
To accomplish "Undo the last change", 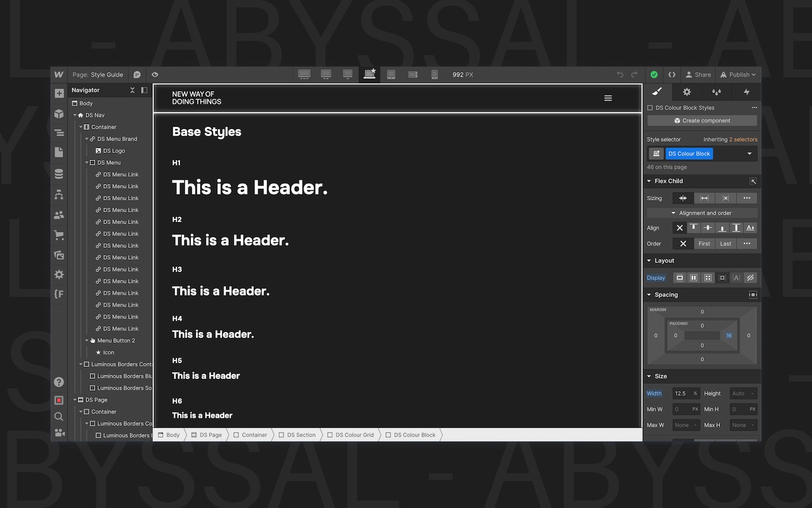I will (x=620, y=74).
